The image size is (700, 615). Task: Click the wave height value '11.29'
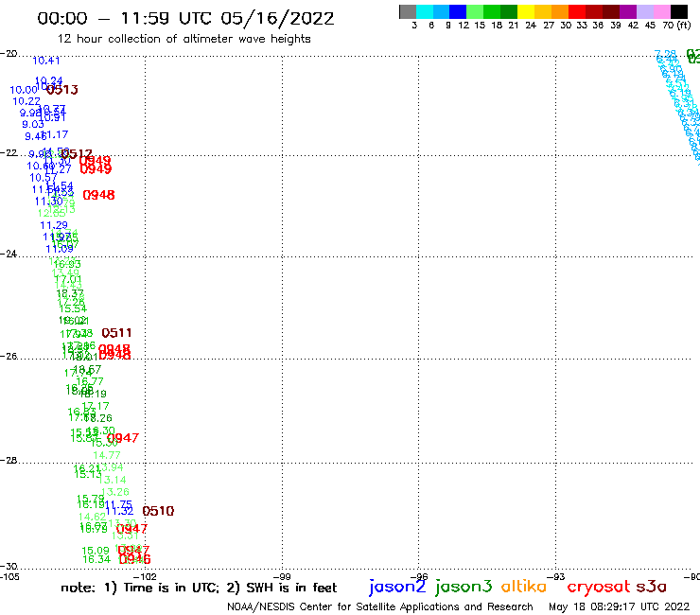click(x=54, y=225)
